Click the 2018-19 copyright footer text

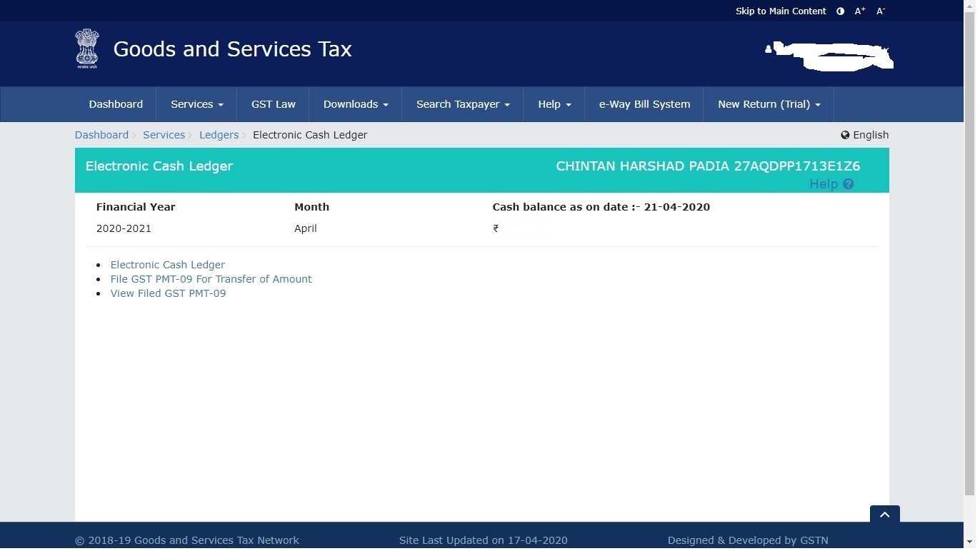click(x=187, y=540)
